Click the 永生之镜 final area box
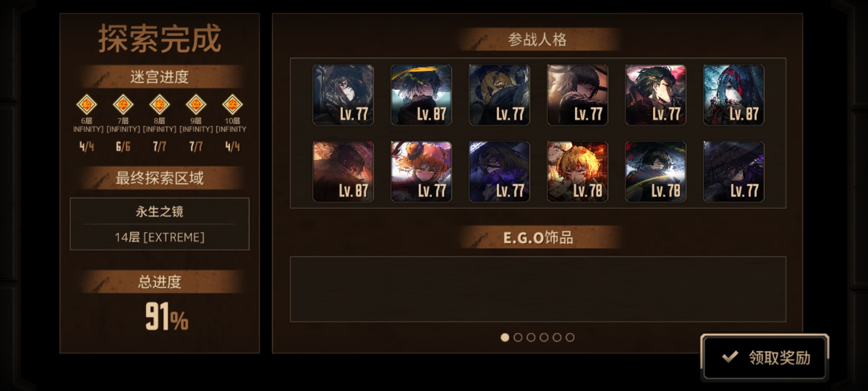868x391 pixels. pyautogui.click(x=159, y=224)
